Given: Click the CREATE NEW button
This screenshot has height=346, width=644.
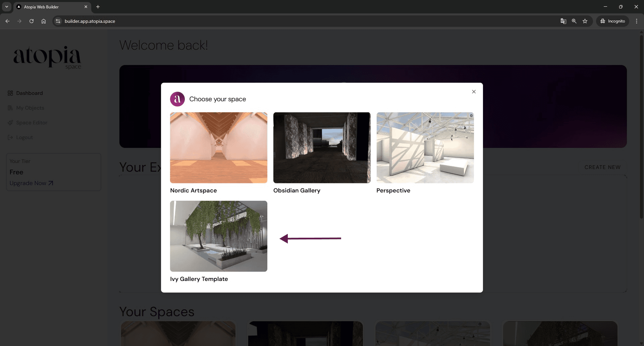Looking at the screenshot, I should pyautogui.click(x=602, y=167).
